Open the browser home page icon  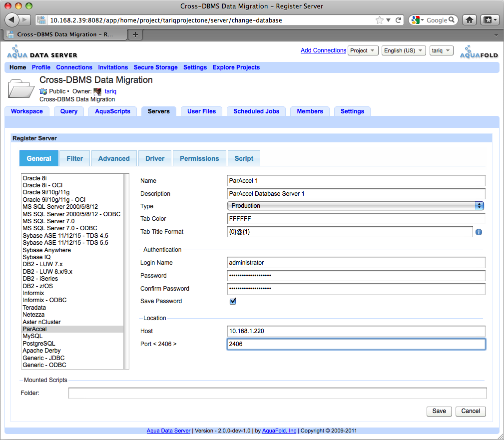coord(470,20)
